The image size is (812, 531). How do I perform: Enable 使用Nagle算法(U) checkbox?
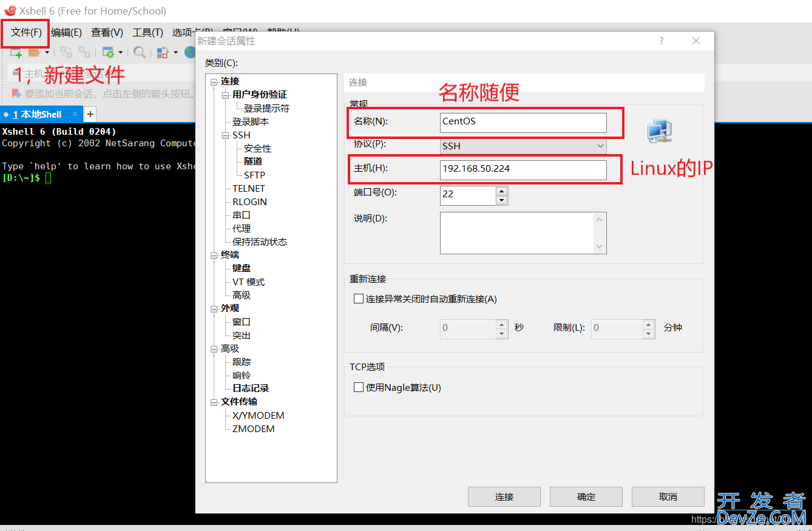coord(359,387)
